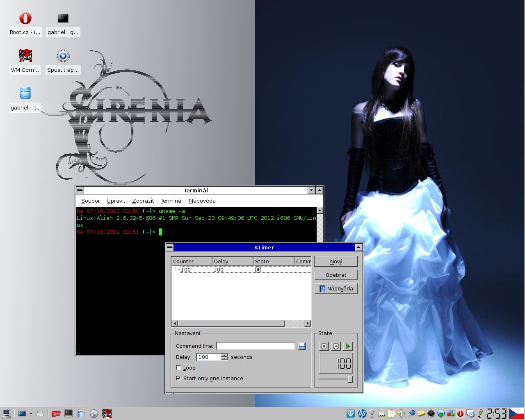Click the 2:53 digital clock
525x420 pixels.
coord(497,413)
